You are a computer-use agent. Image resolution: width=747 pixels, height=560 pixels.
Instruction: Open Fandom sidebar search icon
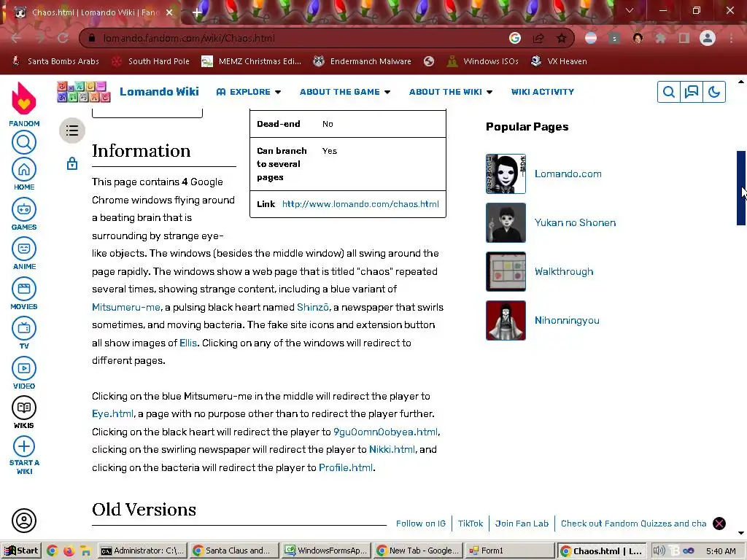[24, 142]
